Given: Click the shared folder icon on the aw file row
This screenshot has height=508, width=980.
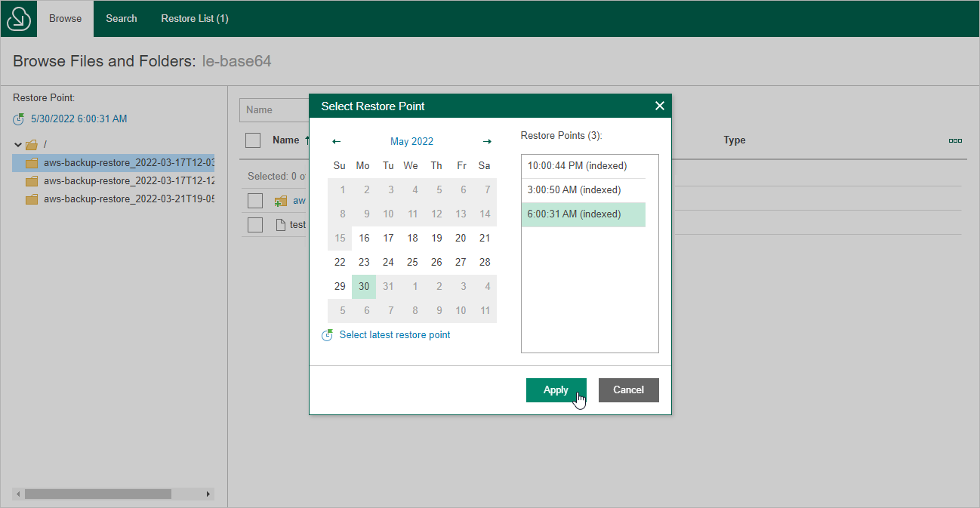Looking at the screenshot, I should [x=279, y=200].
